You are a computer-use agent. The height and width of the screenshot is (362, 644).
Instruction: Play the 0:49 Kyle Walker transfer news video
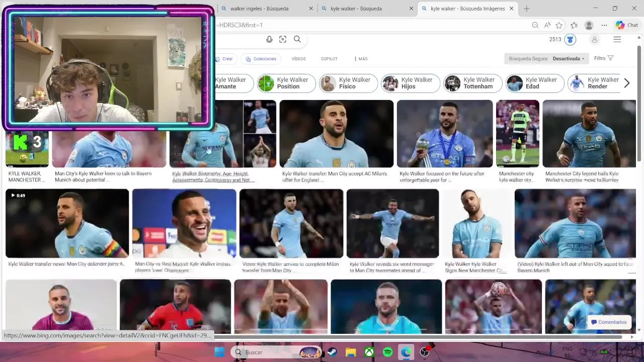click(67, 223)
